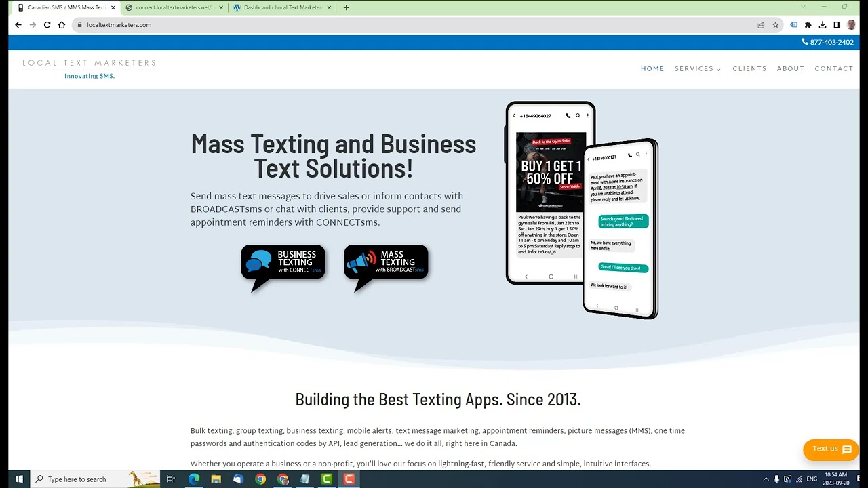Open Wi-Fi network settings in tray

(799, 479)
